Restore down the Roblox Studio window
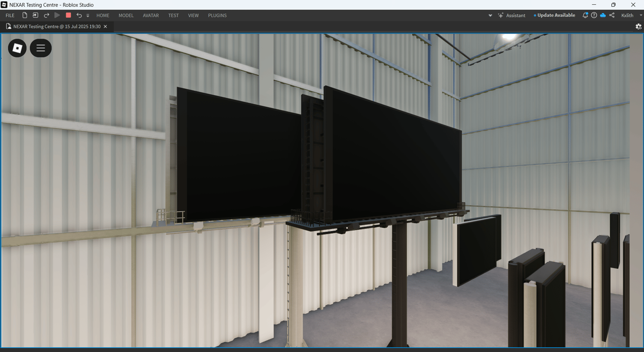Image resolution: width=644 pixels, height=352 pixels. click(614, 5)
